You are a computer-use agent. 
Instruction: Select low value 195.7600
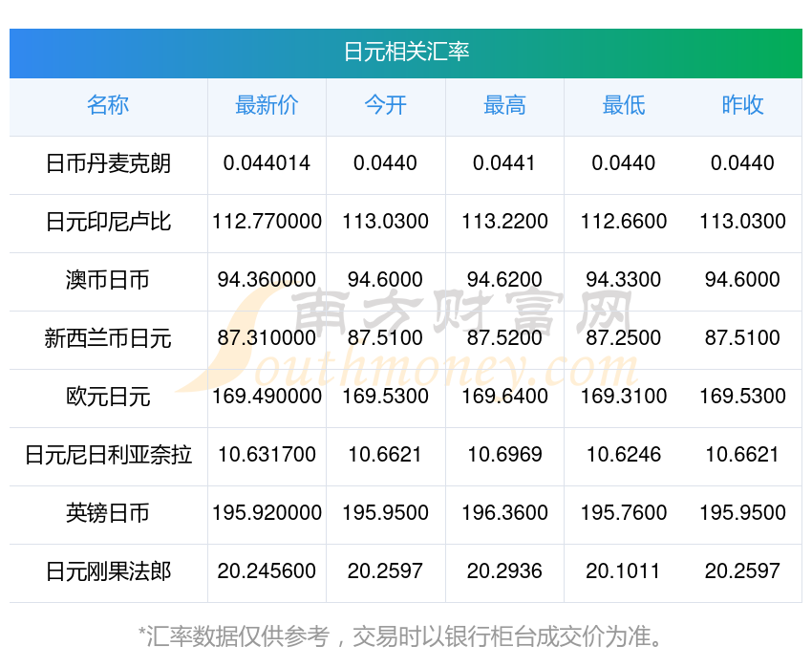point(624,513)
